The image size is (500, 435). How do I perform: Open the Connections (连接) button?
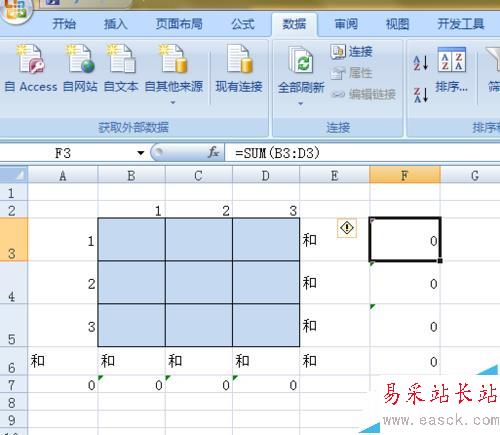352,52
